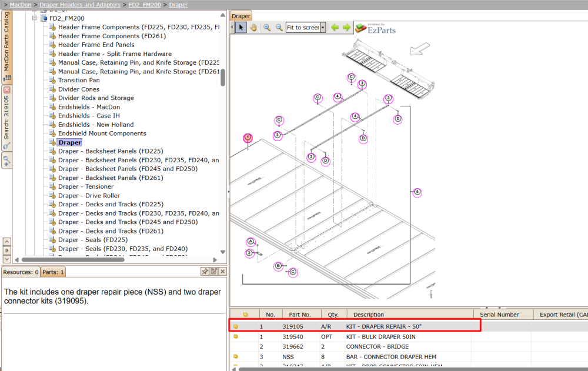Click callout 5 balloon in the diagram

(x=417, y=192)
